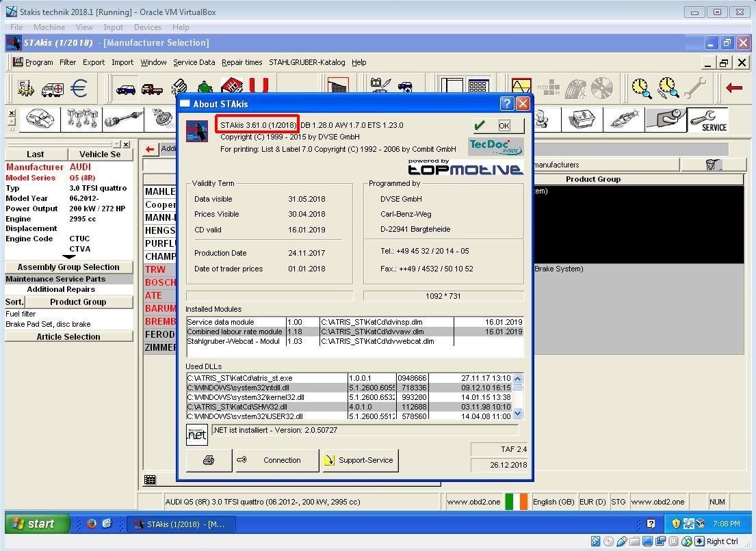Click the SERVICE wrench icon

tap(707, 120)
